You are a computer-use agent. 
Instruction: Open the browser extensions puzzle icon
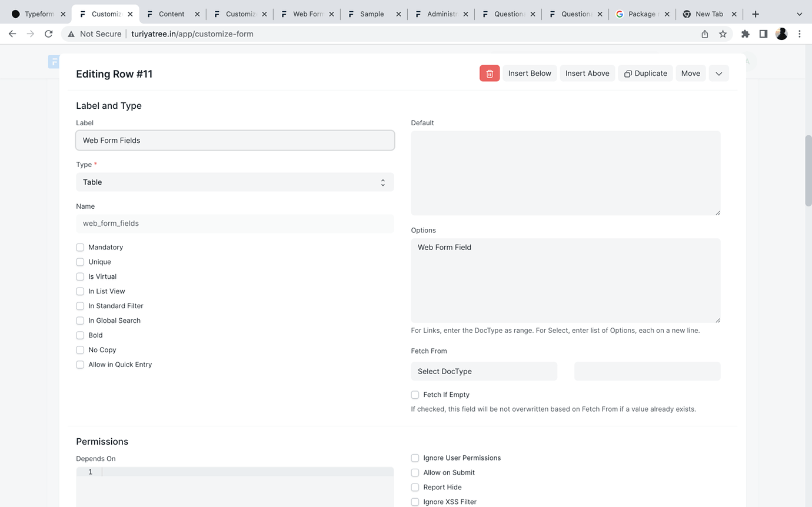click(745, 34)
